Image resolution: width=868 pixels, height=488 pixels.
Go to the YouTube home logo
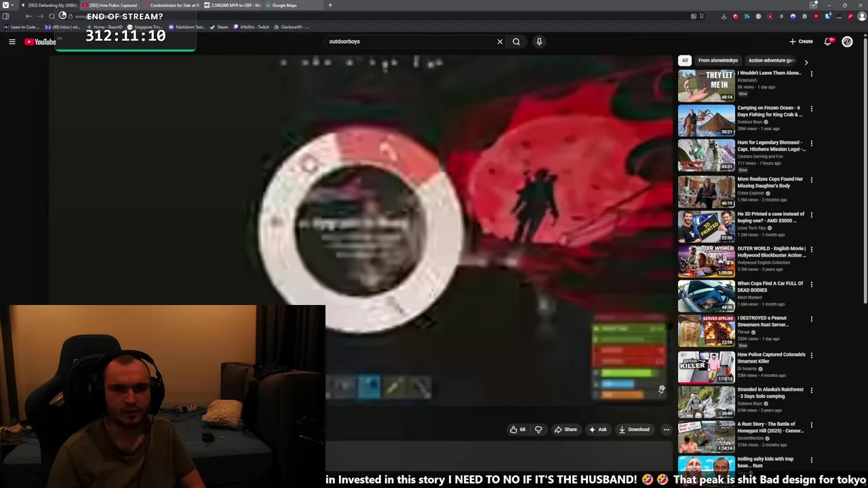pos(40,42)
